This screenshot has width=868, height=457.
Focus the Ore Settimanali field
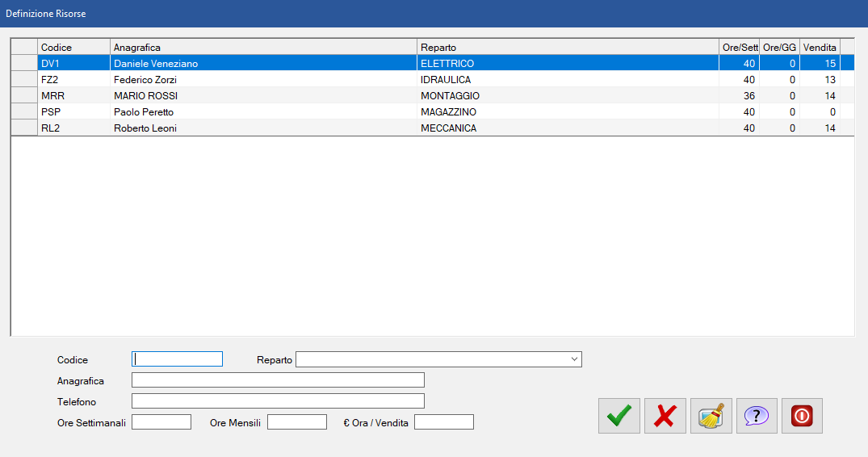pos(161,422)
